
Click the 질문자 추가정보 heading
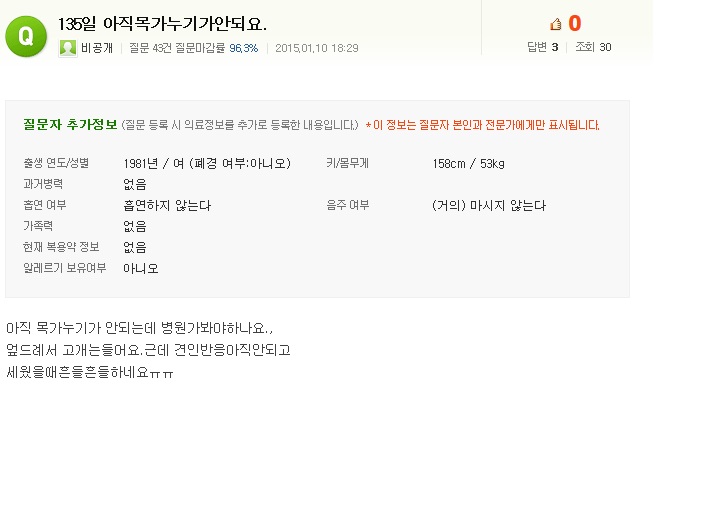(x=70, y=125)
